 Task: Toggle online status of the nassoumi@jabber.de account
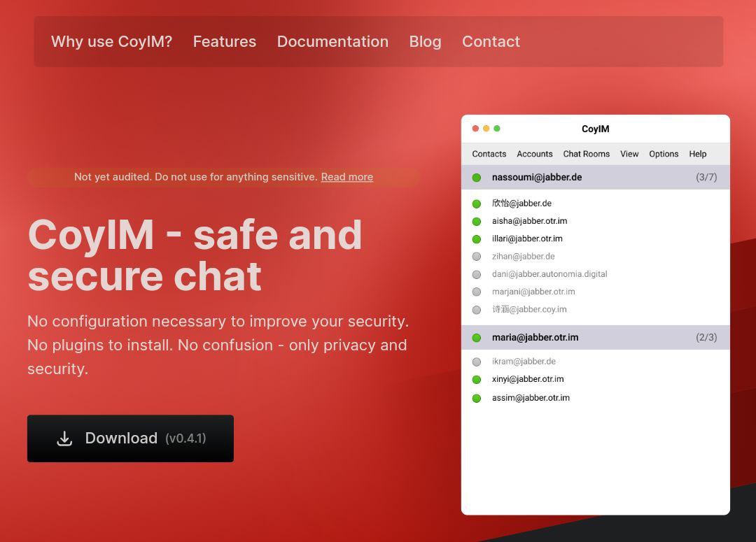[477, 177]
